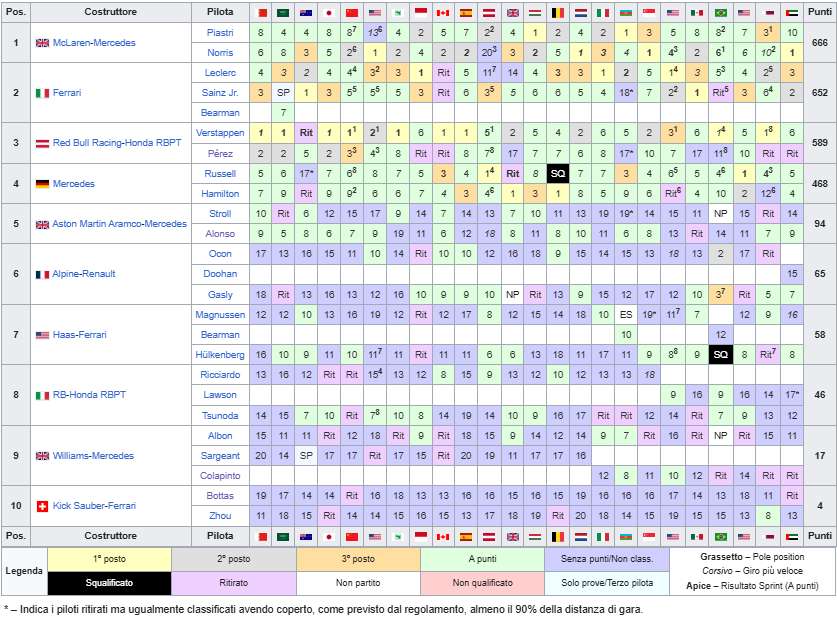This screenshot has height=617, width=837.
Task: Click the Austria flag in the top header row
Action: pos(489,12)
